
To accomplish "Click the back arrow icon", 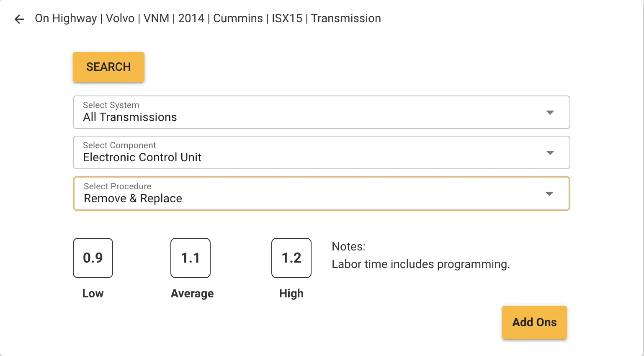I will coord(19,19).
